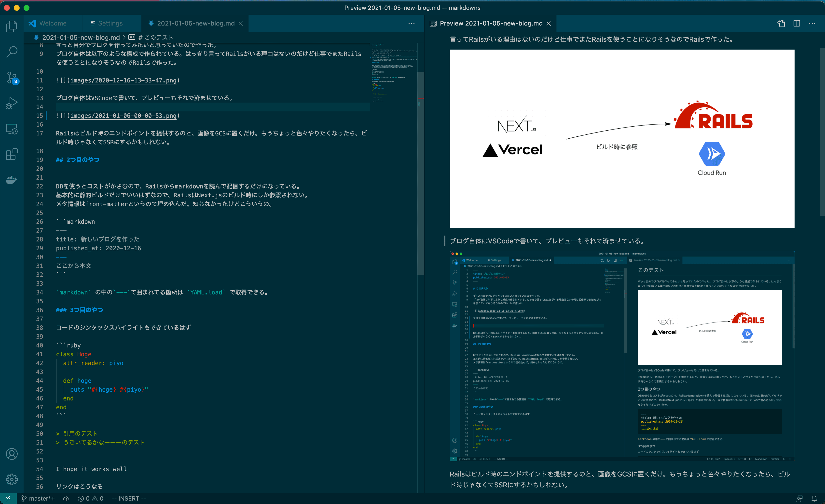The height and width of the screenshot is (504, 825).
Task: Open the errors and warnings count indicator
Action: click(90, 498)
